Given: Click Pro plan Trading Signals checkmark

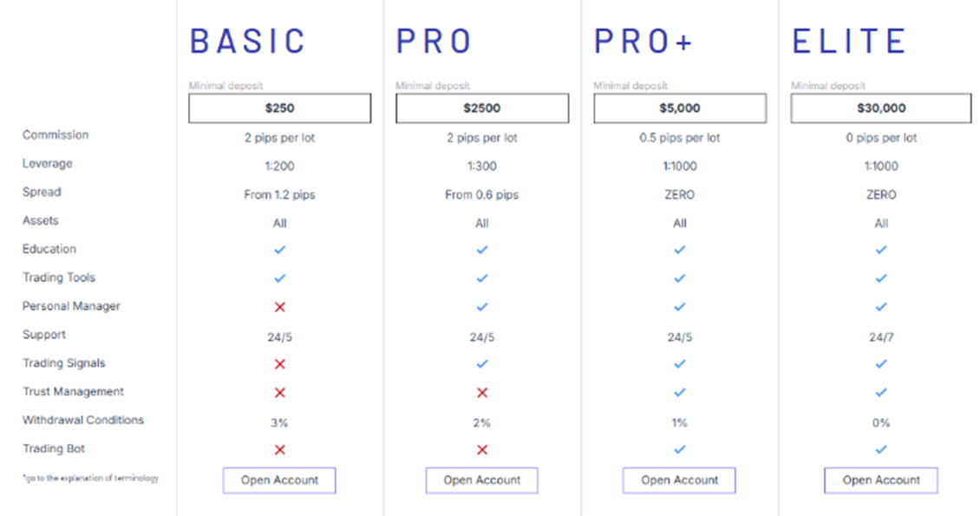Looking at the screenshot, I should point(482,364).
